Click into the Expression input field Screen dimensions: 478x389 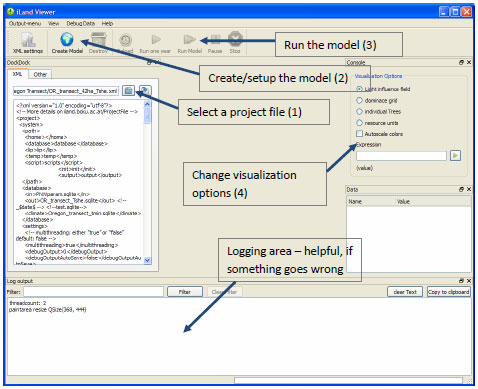coord(401,156)
